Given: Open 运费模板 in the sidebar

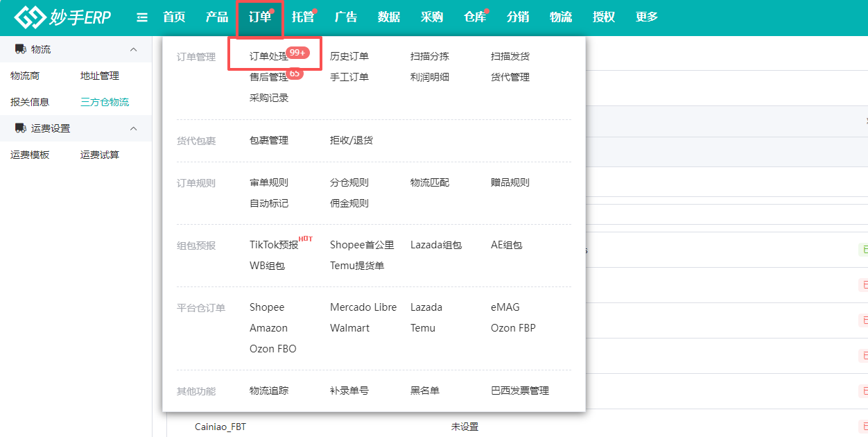Looking at the screenshot, I should pyautogui.click(x=30, y=155).
